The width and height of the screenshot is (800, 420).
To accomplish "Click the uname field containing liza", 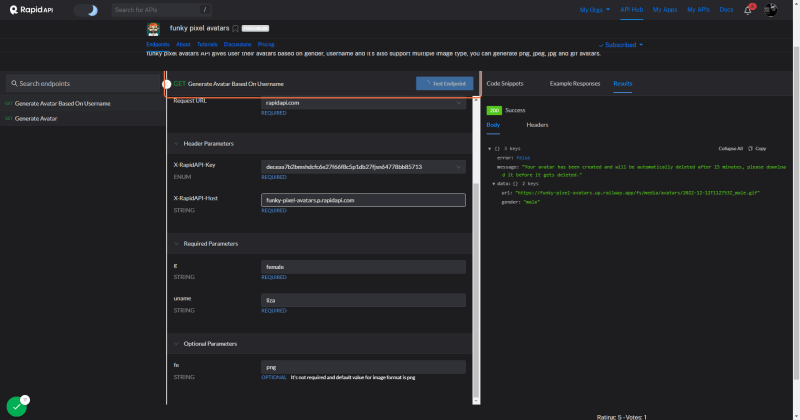I will coord(363,300).
